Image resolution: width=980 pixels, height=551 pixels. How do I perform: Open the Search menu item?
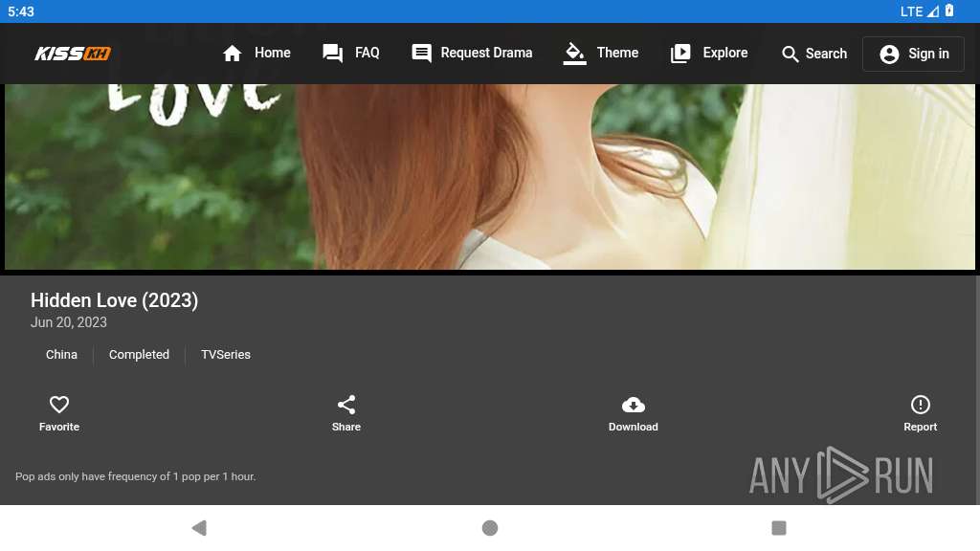pyautogui.click(x=814, y=54)
